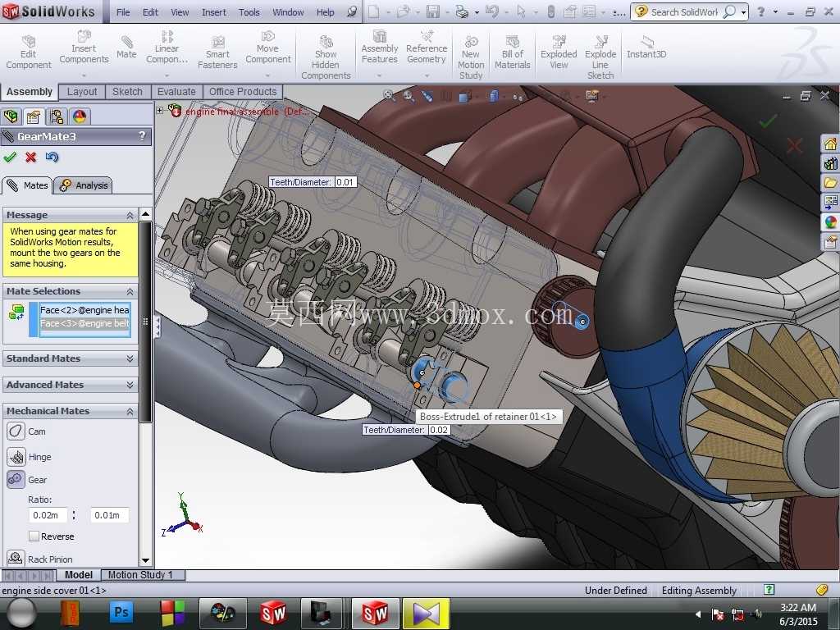Toggle the Gear mate button

[16, 479]
